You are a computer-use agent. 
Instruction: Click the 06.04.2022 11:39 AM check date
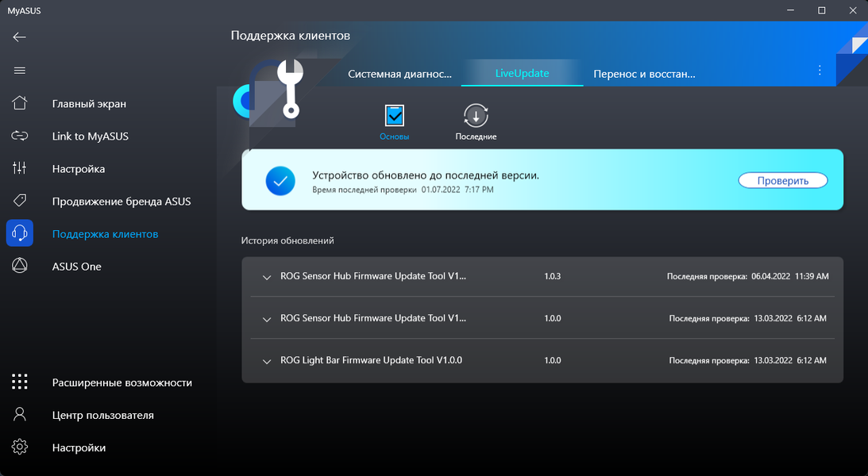[x=790, y=276]
